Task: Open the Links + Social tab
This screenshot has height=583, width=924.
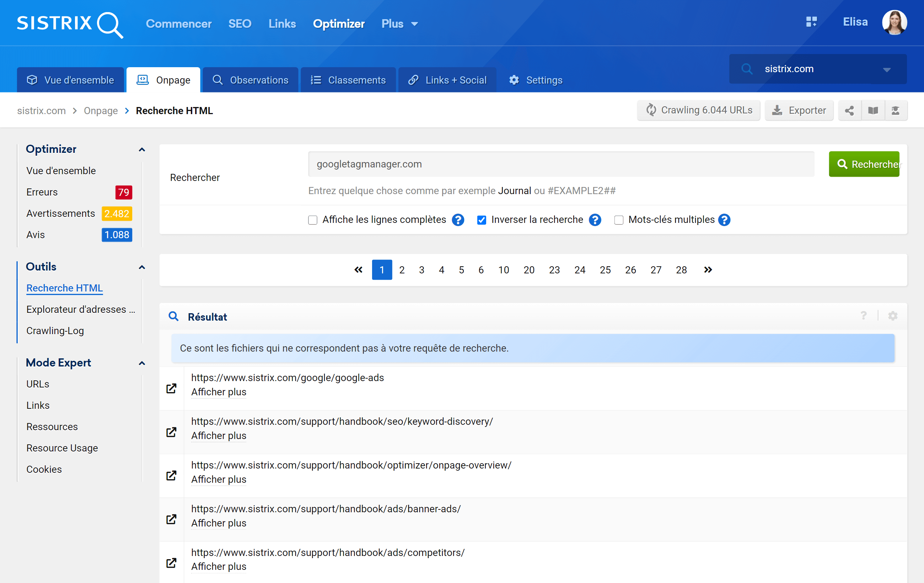Action: pyautogui.click(x=447, y=80)
